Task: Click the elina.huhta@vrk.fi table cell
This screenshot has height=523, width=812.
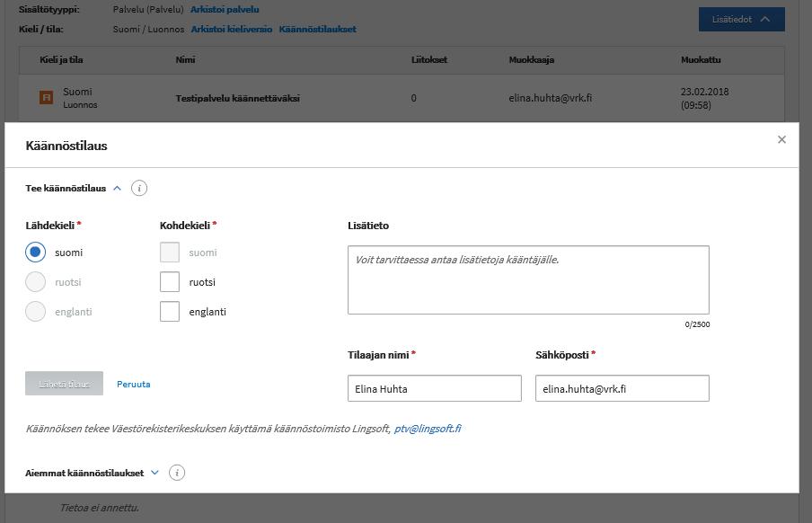Action: [550, 98]
